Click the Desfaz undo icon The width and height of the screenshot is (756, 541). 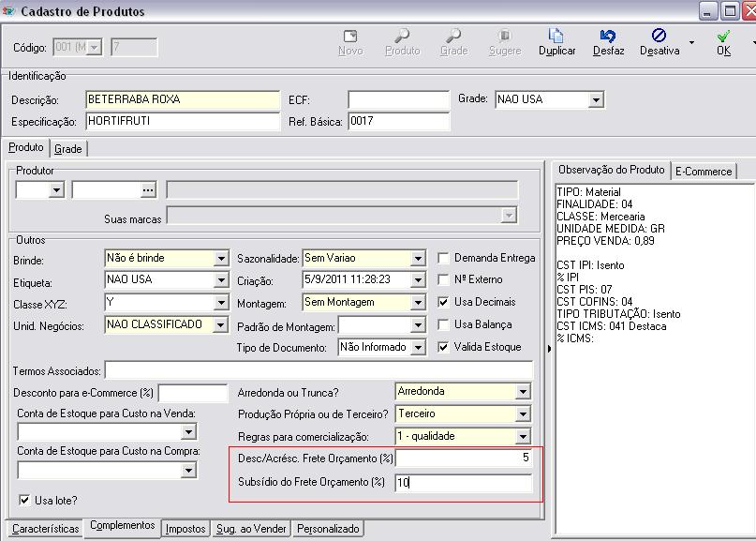[608, 38]
